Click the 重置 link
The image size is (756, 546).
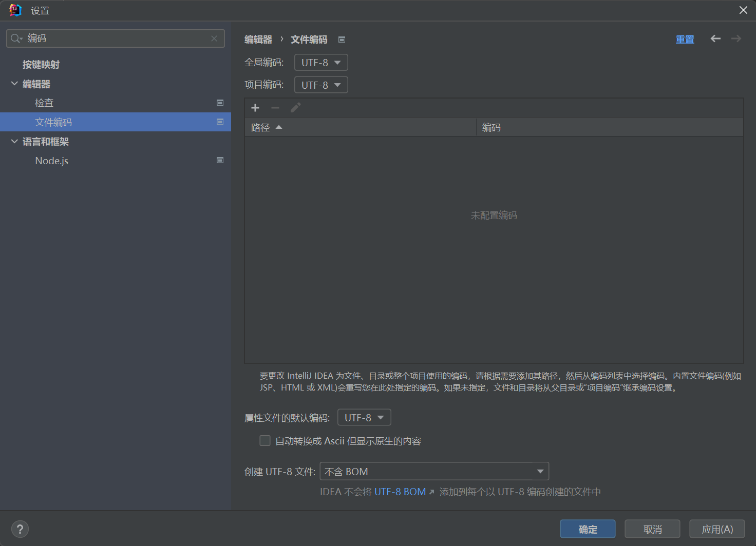click(x=685, y=40)
